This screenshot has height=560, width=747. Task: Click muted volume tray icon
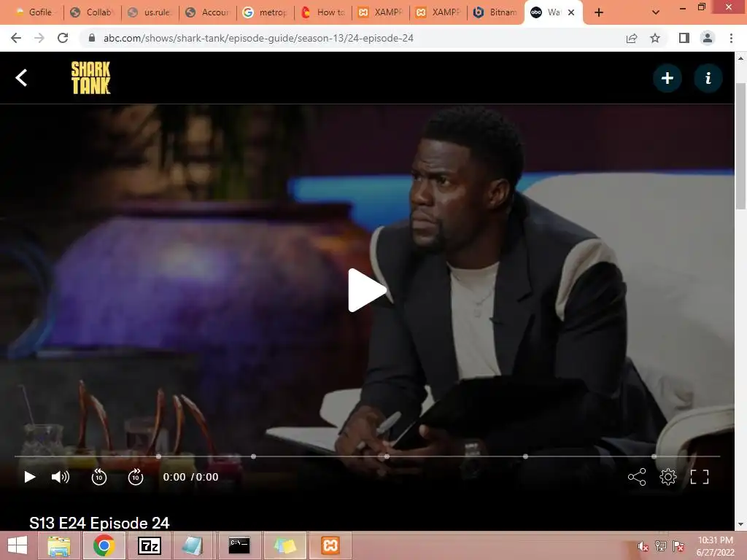click(643, 546)
